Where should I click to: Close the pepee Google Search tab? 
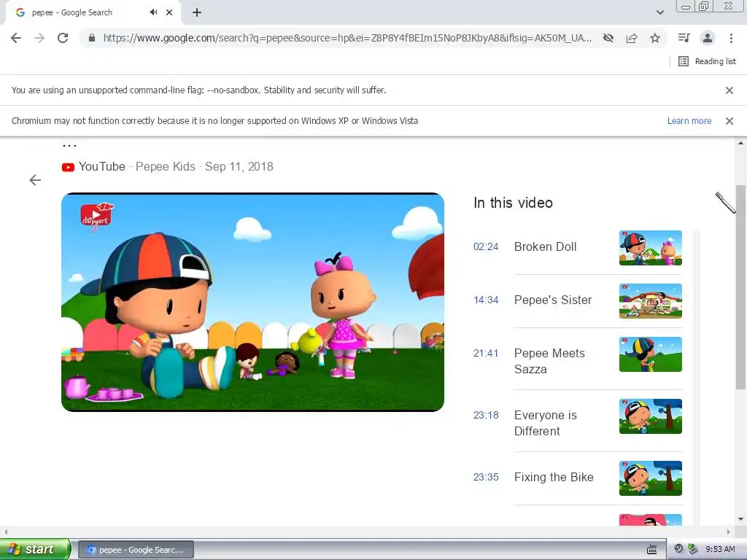click(x=169, y=12)
